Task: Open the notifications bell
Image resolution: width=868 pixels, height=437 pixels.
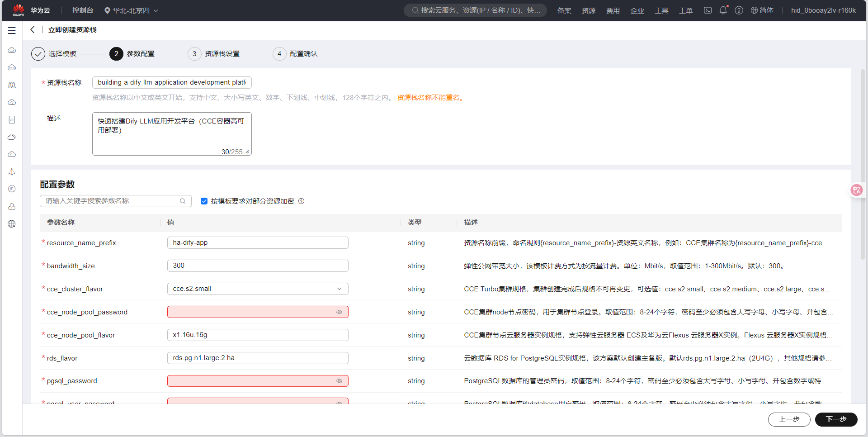Action: 723,10
